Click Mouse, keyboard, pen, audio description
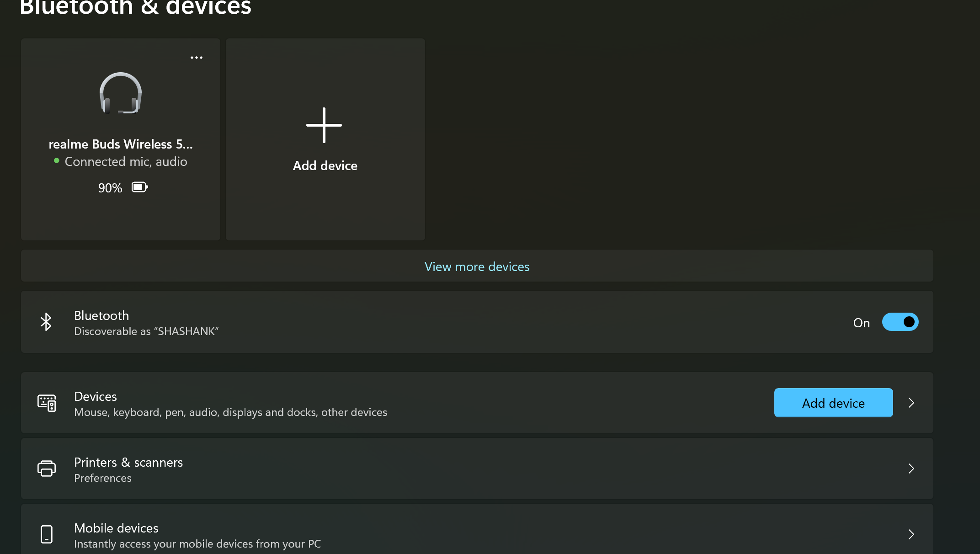 [x=230, y=412]
